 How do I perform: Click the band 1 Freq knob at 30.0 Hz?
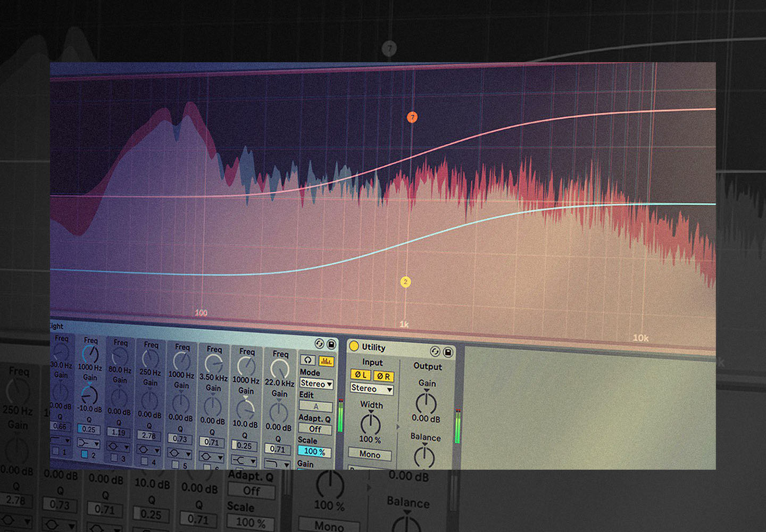pos(60,352)
